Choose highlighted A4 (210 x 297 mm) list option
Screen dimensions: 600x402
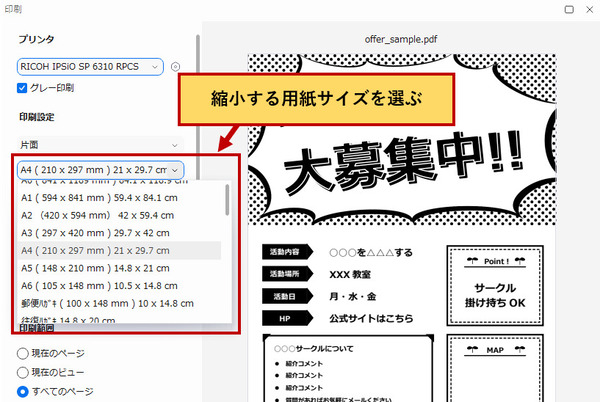click(119, 251)
